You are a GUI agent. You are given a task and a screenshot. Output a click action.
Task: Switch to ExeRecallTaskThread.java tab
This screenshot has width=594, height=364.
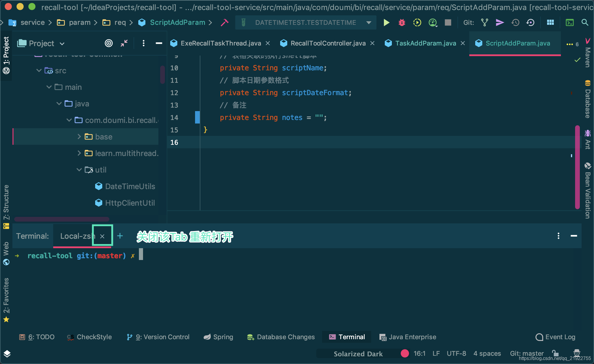click(220, 43)
